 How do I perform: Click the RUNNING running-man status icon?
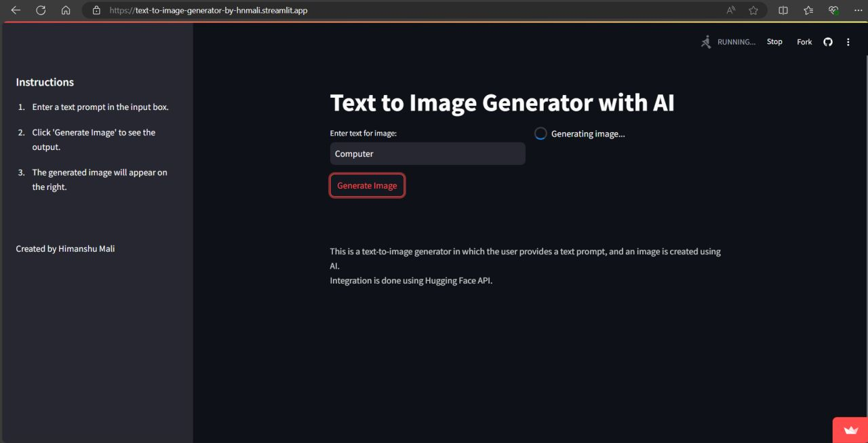coord(705,41)
